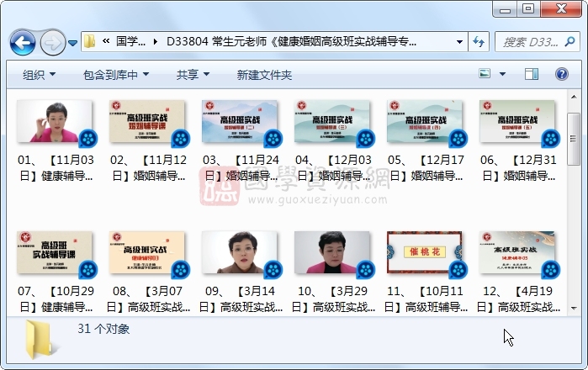The height and width of the screenshot is (370, 588).
Task: Select video thumbnail 09、【3月14日】高级班实战
Action: (241, 253)
